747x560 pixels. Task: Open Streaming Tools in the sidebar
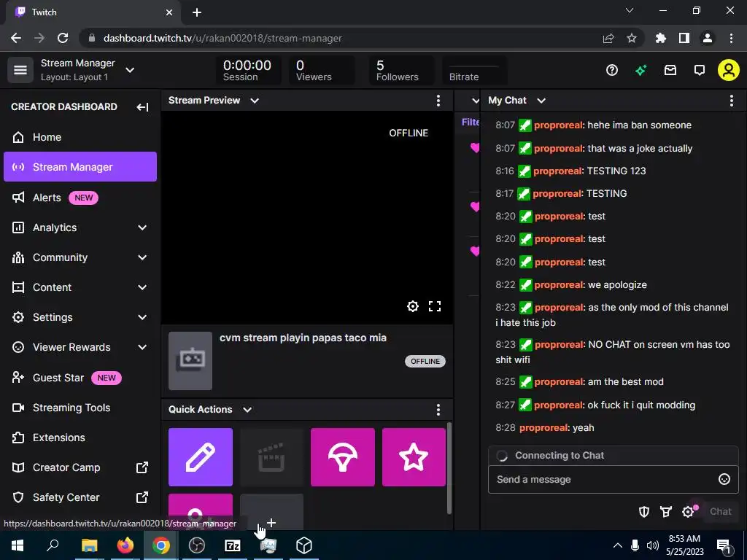pos(80,408)
